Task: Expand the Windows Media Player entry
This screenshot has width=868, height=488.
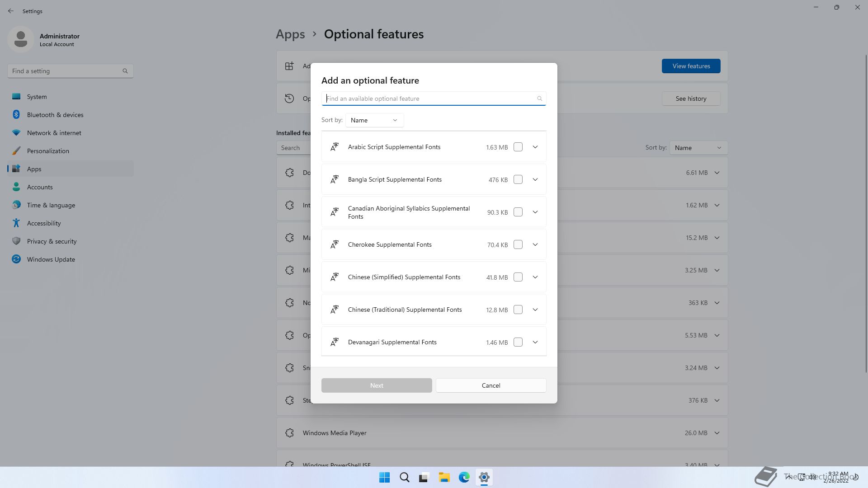Action: (x=717, y=433)
